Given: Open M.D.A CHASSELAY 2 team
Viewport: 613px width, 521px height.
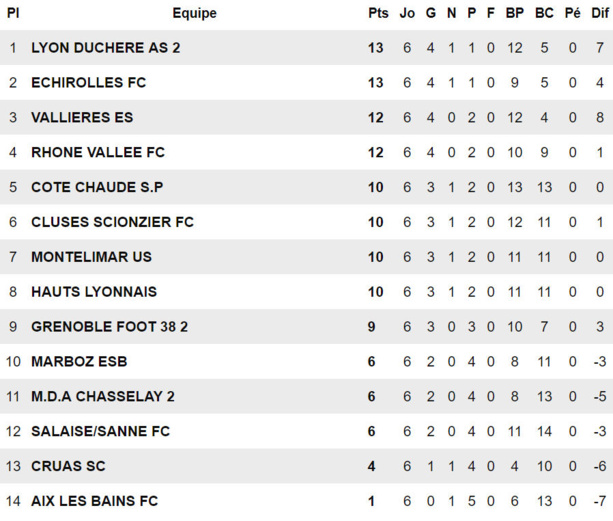Looking at the screenshot, I should coord(103,396).
